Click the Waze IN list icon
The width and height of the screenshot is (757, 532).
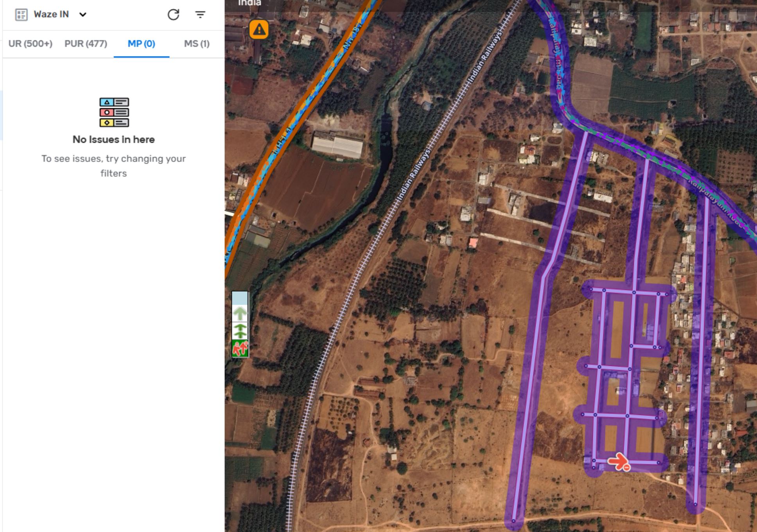[x=21, y=15]
